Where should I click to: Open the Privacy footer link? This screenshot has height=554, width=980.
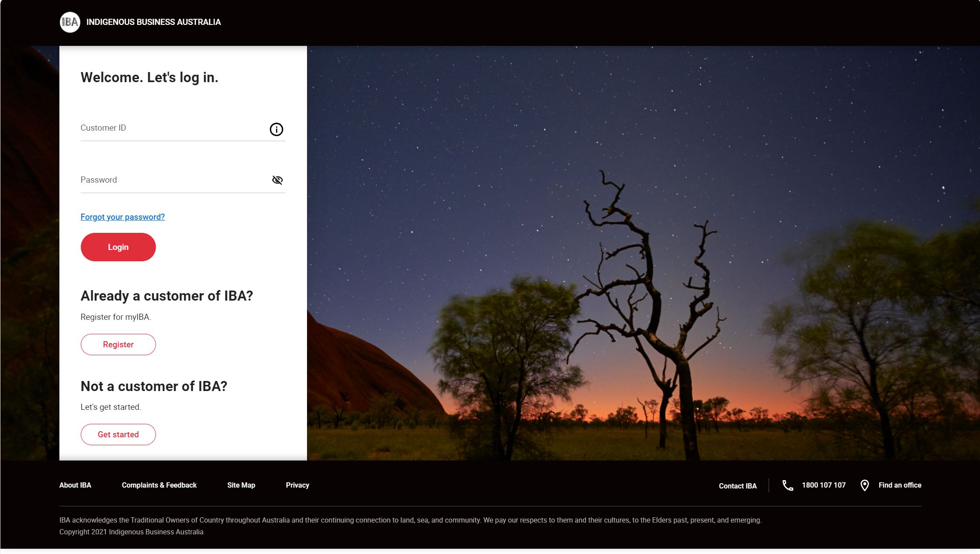point(297,485)
